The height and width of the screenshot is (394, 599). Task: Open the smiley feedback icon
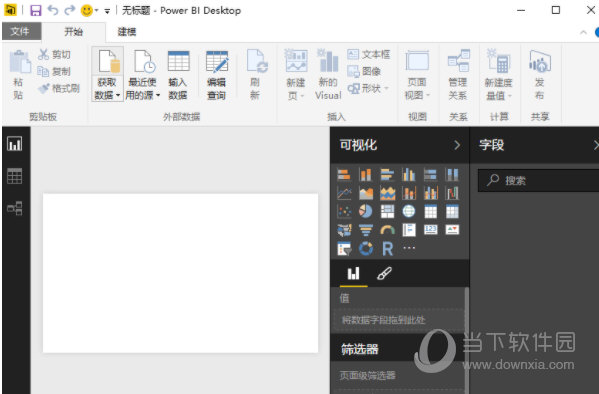[x=87, y=10]
